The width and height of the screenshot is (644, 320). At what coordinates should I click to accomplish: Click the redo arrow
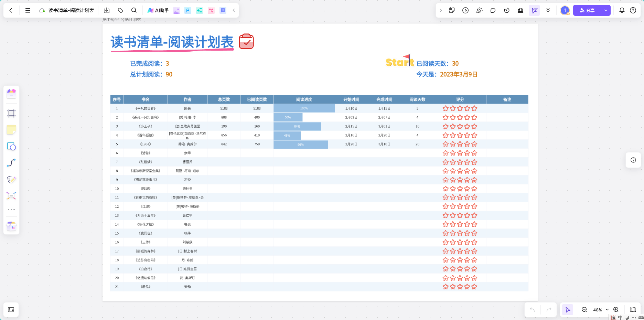click(x=549, y=310)
